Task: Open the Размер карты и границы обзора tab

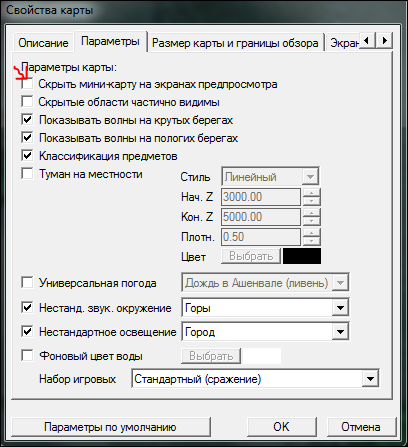Action: [235, 43]
